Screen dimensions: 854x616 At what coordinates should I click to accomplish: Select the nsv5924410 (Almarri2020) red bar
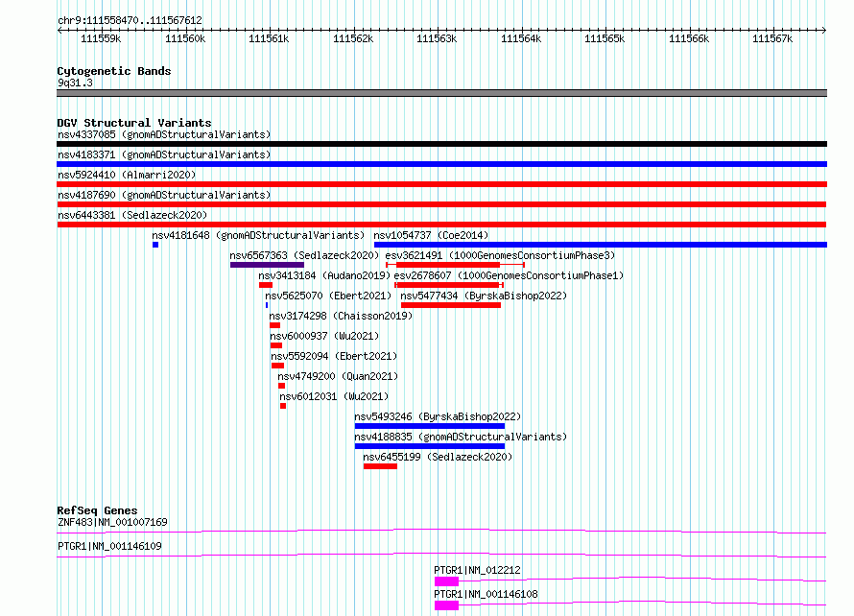(441, 184)
